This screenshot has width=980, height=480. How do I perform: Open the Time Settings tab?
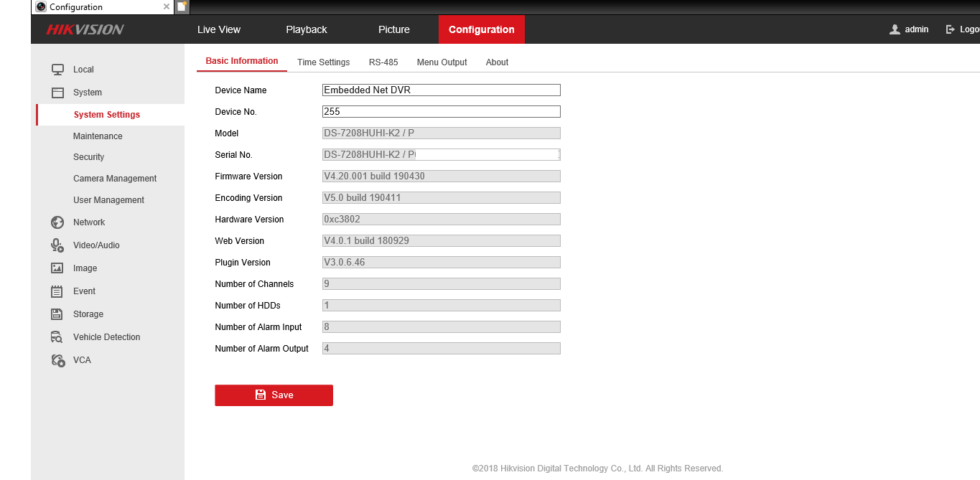coord(323,62)
